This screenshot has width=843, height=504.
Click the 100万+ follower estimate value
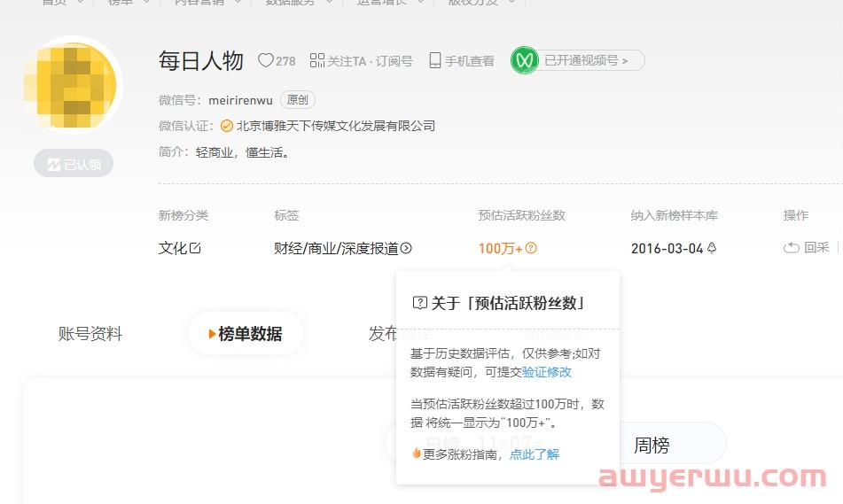[500, 248]
